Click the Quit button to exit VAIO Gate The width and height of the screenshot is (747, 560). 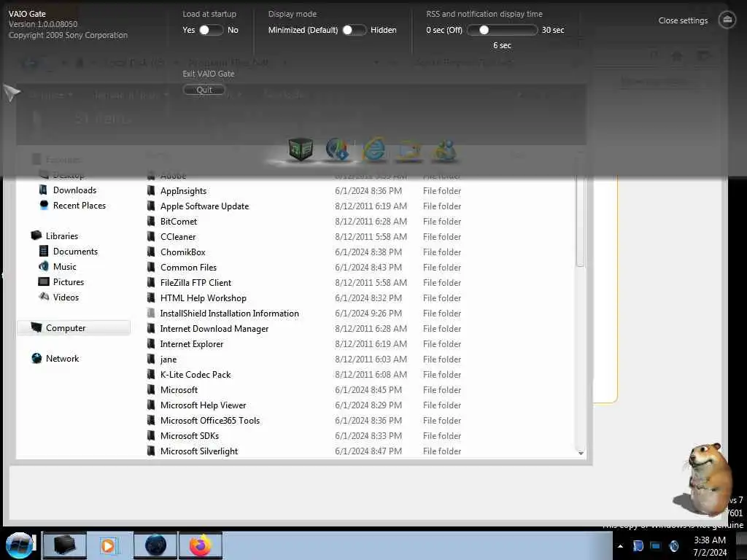point(204,90)
